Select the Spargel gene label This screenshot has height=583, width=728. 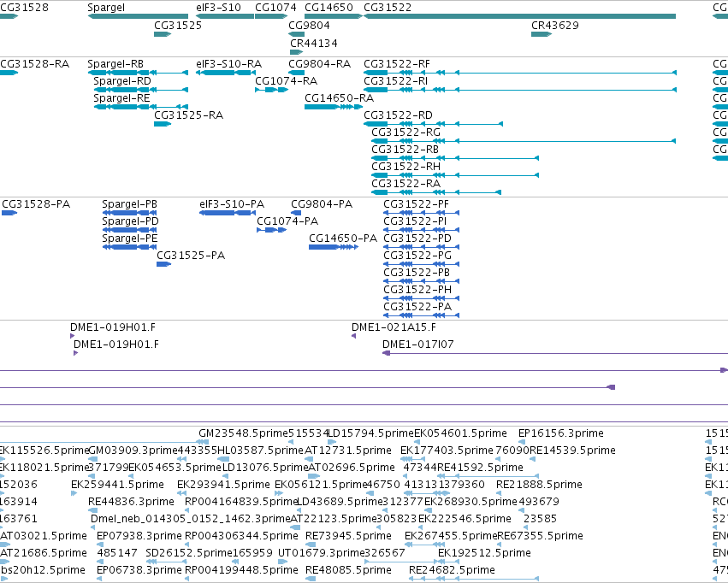[106, 8]
